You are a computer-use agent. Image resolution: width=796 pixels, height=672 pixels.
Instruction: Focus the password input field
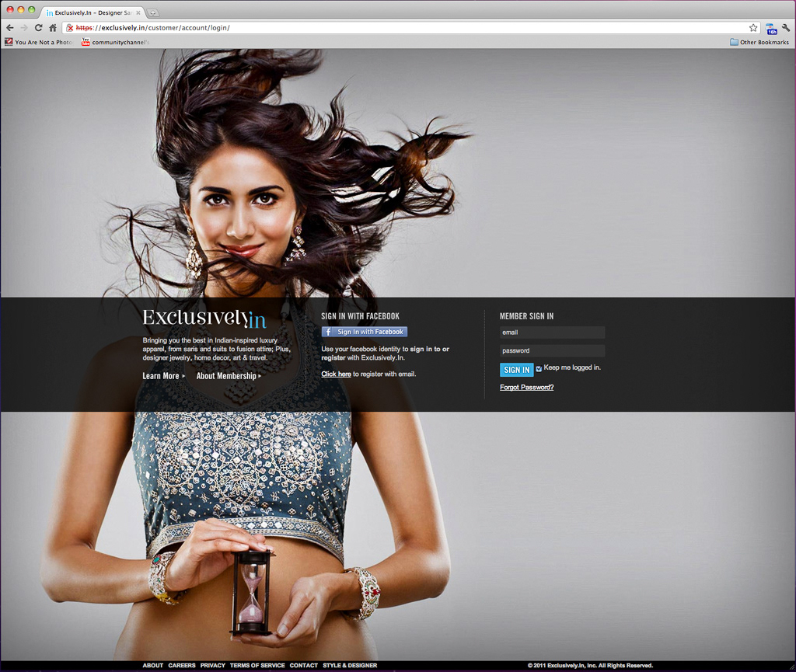click(x=553, y=350)
